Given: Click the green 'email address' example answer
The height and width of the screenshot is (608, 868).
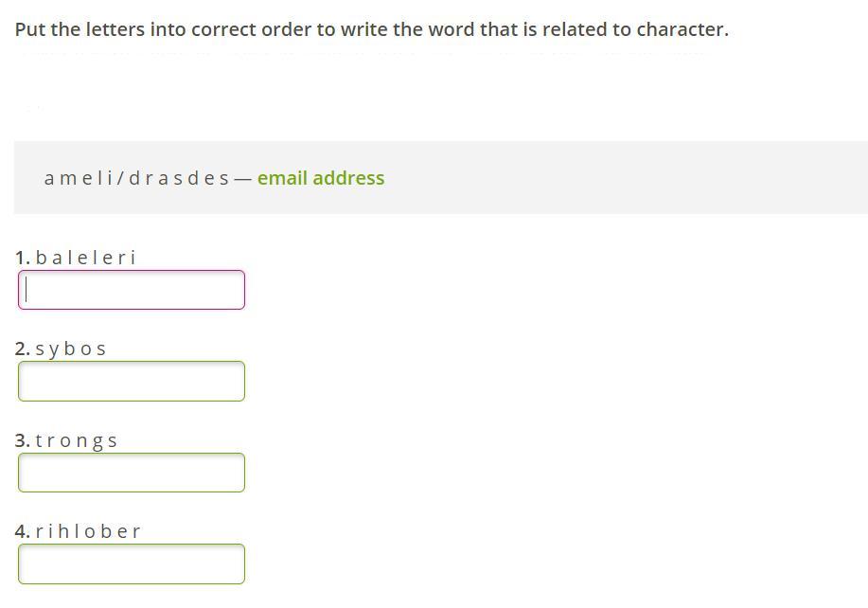Looking at the screenshot, I should 321,178.
